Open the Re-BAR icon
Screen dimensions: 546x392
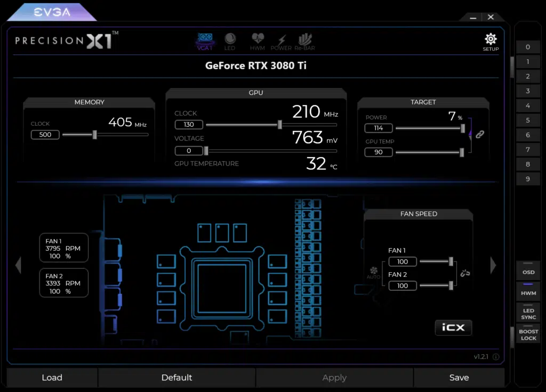(x=304, y=41)
